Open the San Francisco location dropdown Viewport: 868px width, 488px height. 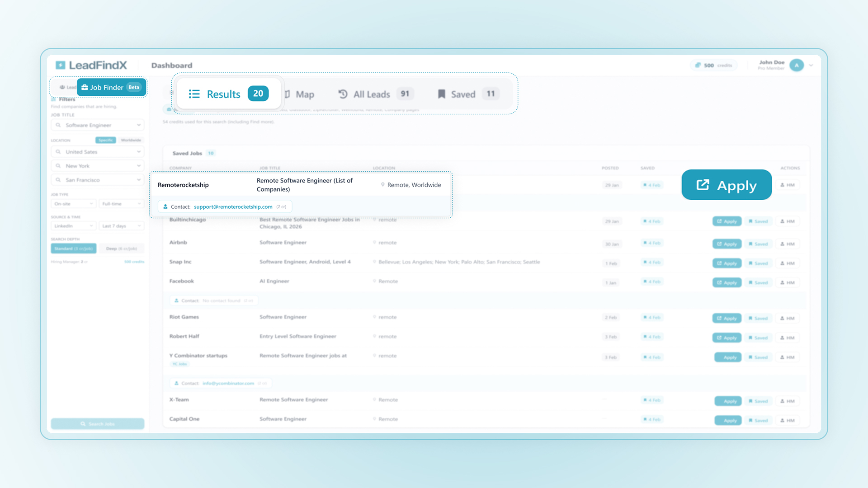point(98,180)
